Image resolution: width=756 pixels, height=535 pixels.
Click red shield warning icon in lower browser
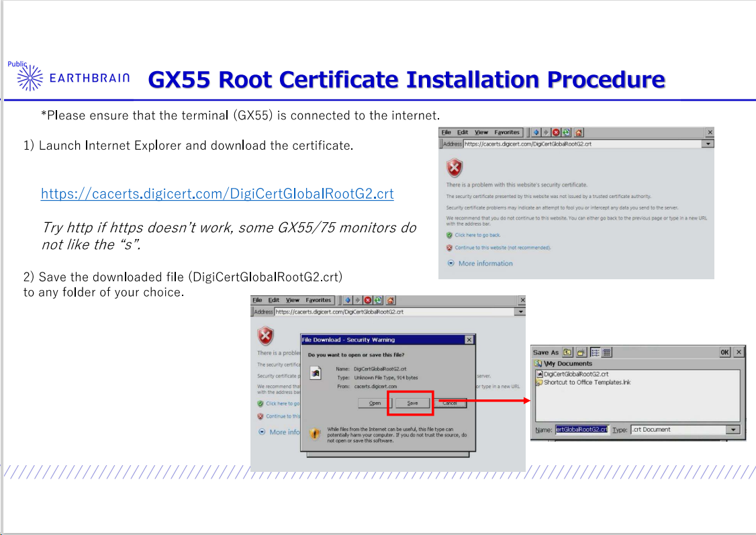click(x=266, y=336)
